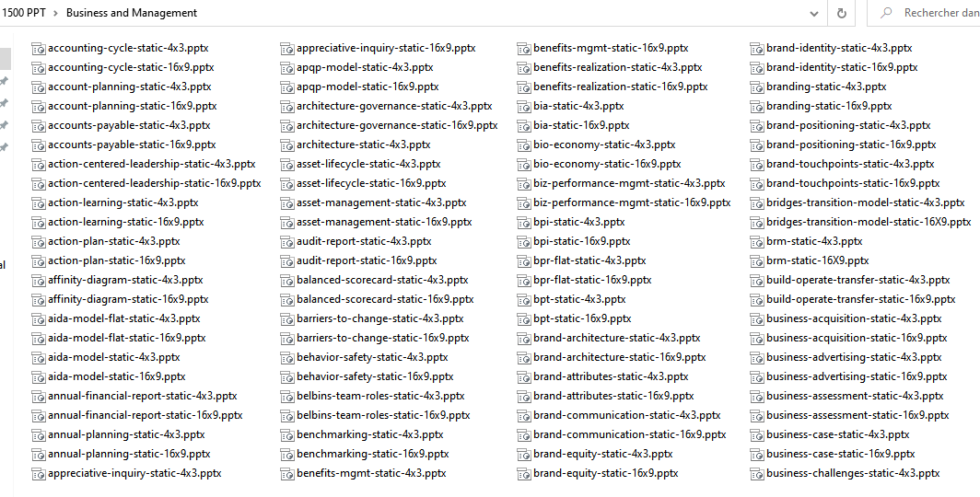Click the account-planning-static-16x9.pptx file icon
The image size is (980, 497).
coord(38,107)
